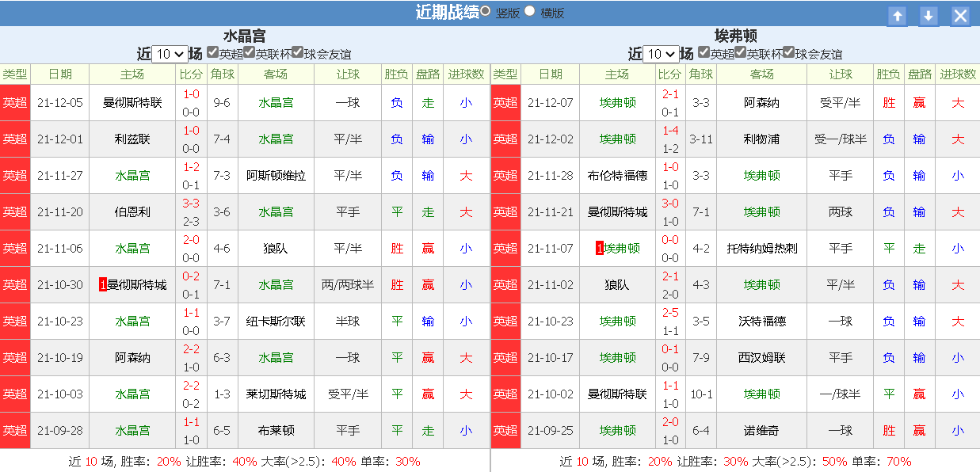
Task: Open 诺维奇 team link
Action: tap(761, 430)
